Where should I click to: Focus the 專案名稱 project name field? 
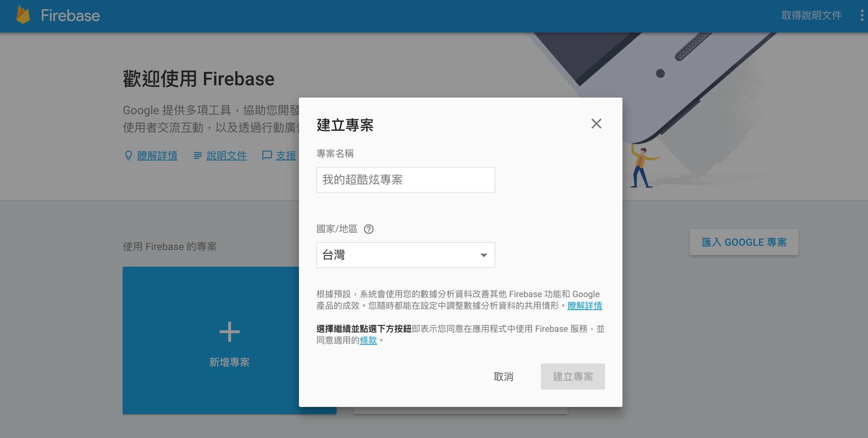[405, 180]
